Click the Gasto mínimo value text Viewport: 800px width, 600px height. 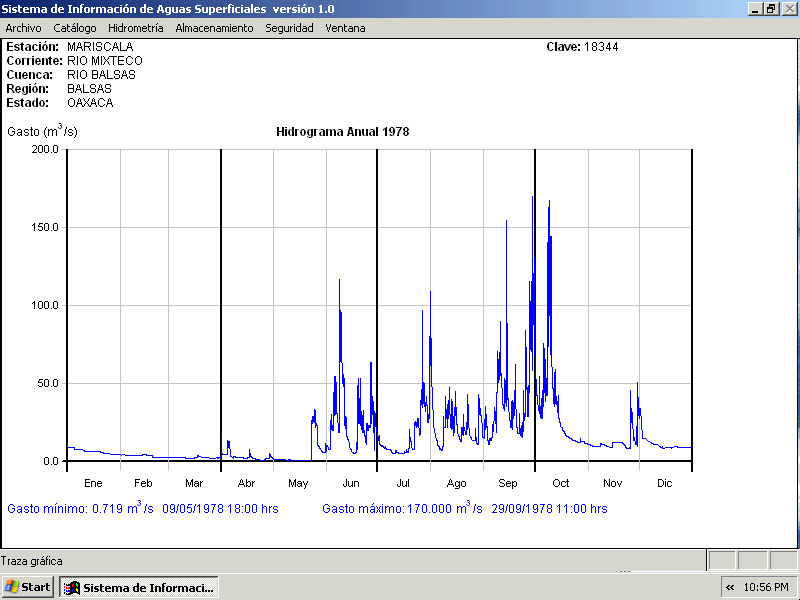tap(142, 508)
